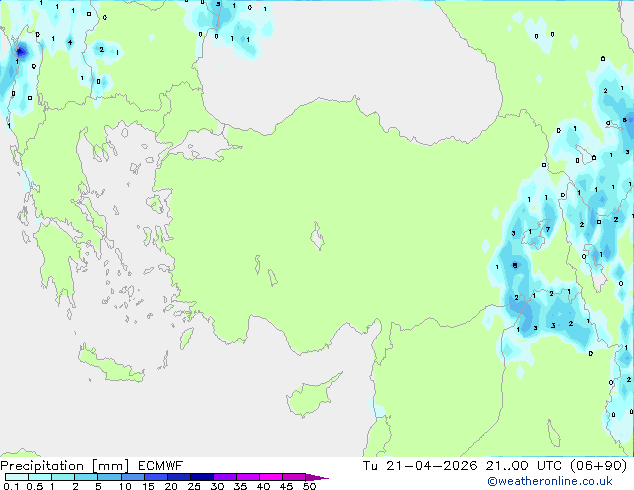The height and width of the screenshot is (490, 634).
Task: Click the legend label '25'
Action: click(194, 486)
